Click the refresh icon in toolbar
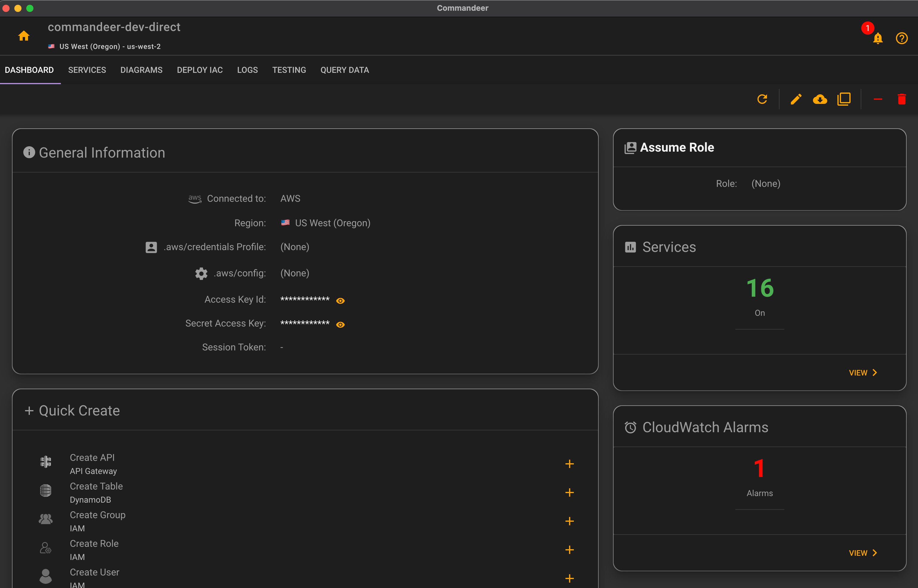The height and width of the screenshot is (588, 918). (762, 99)
